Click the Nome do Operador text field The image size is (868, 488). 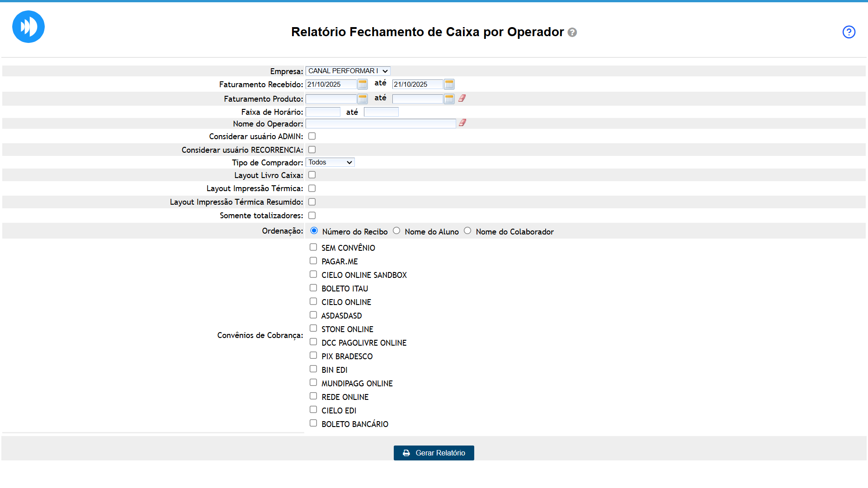point(380,124)
